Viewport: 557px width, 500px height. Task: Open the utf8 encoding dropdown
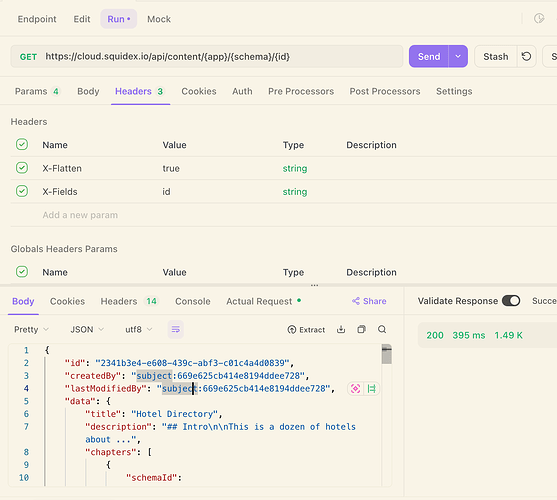click(139, 330)
